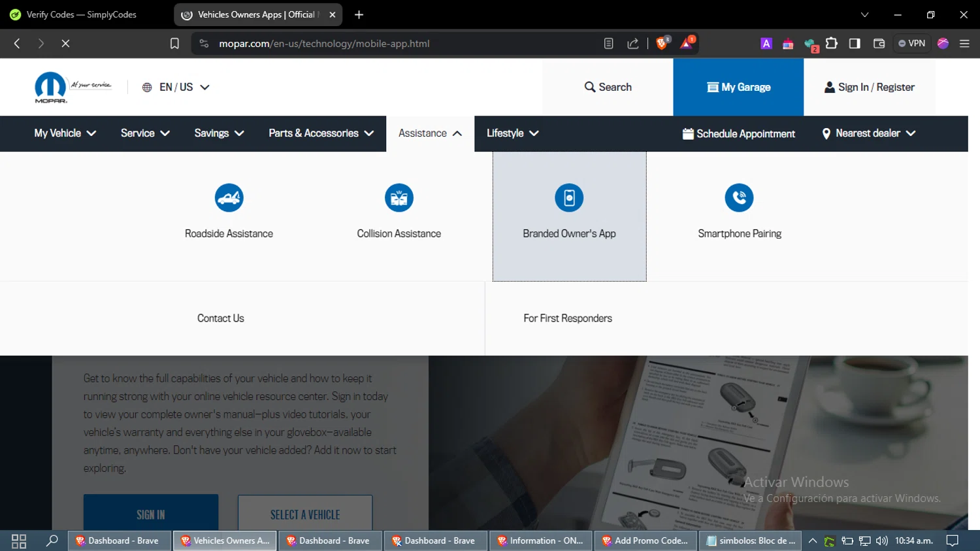Image resolution: width=980 pixels, height=551 pixels.
Task: Collapse the Assistance menu
Action: 430,133
